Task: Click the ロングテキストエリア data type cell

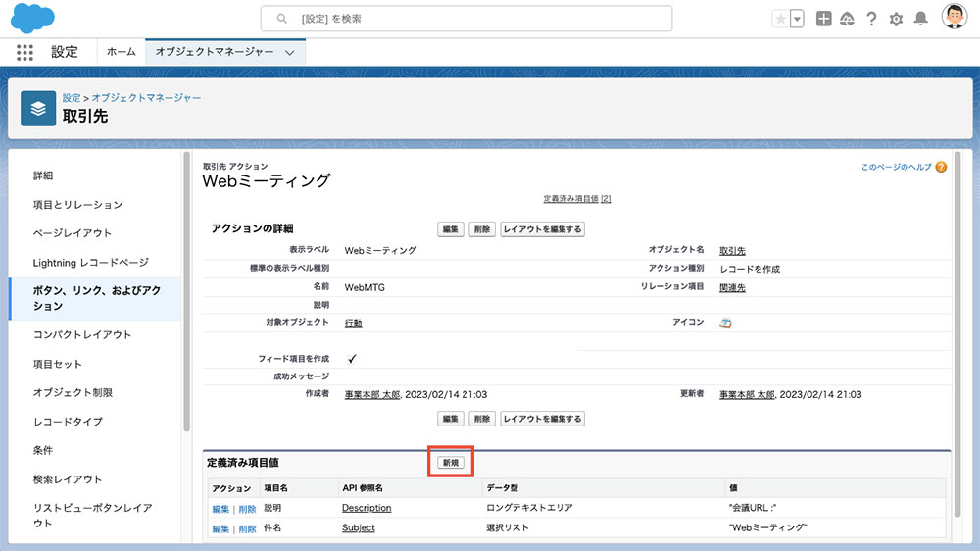Action: coord(529,508)
